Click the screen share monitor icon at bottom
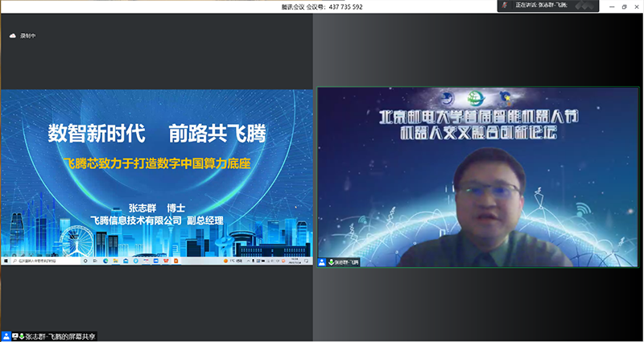 coord(14,336)
